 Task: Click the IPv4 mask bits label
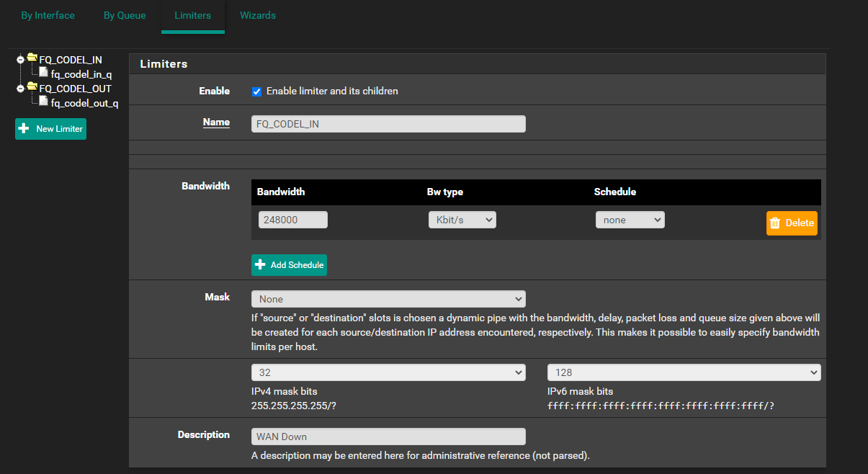(x=285, y=391)
